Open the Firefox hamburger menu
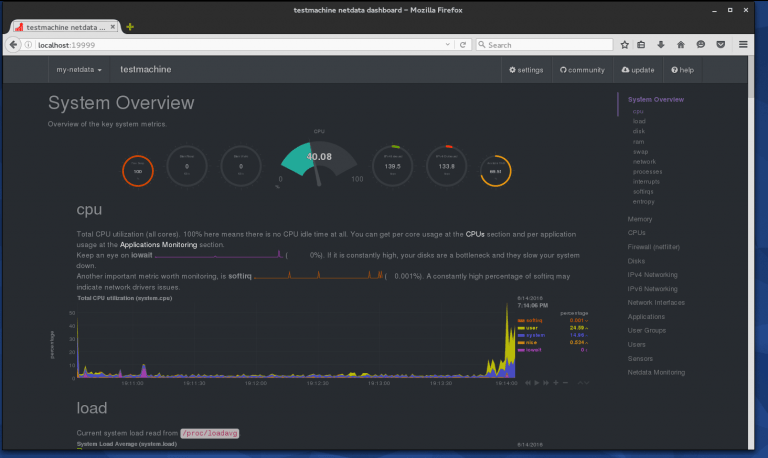768x458 pixels. 743,45
